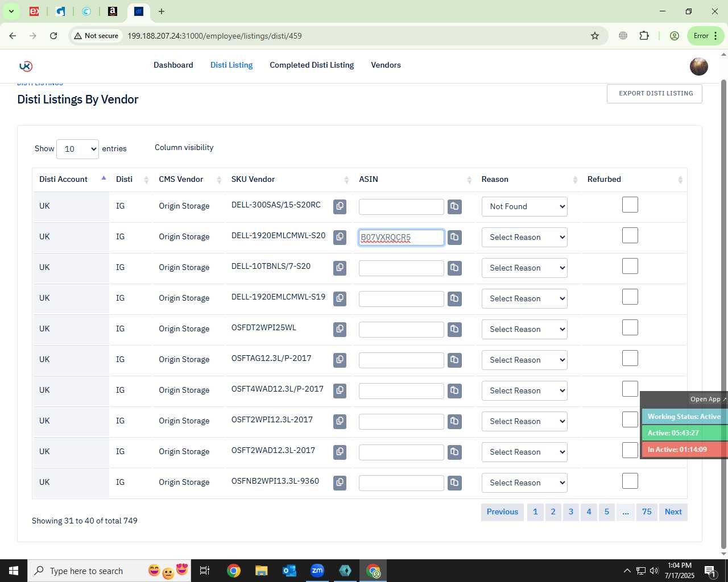Copy SKU OSFTAG12.3L/P-2017 via copy icon
728x582 pixels.
340,360
